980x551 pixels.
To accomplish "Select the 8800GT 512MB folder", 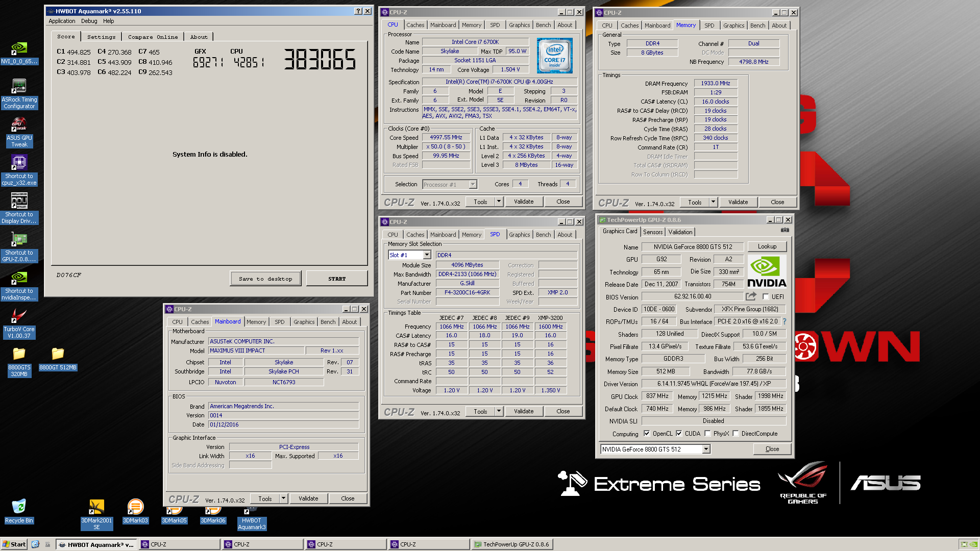I will (x=58, y=359).
